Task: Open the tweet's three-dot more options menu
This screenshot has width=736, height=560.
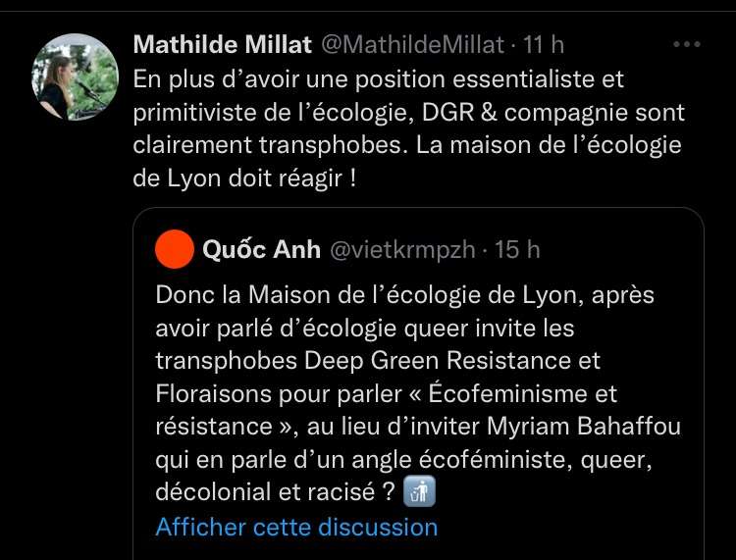Action: [686, 45]
